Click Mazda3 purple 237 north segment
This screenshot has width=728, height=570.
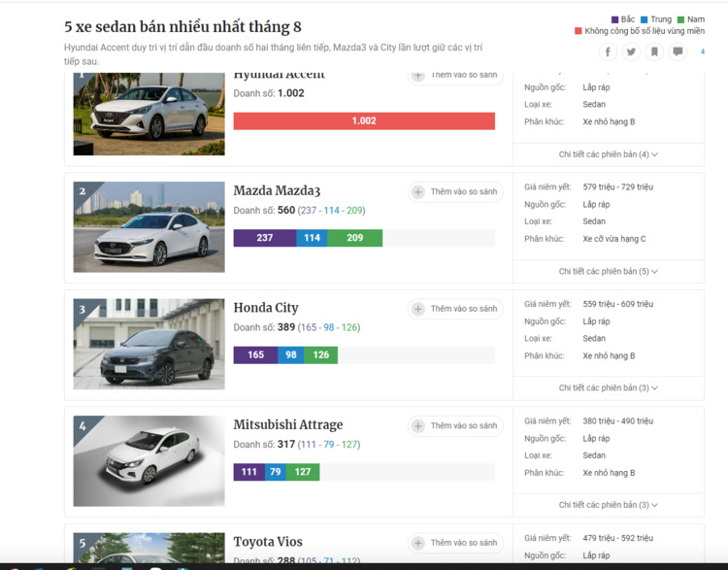(x=265, y=238)
